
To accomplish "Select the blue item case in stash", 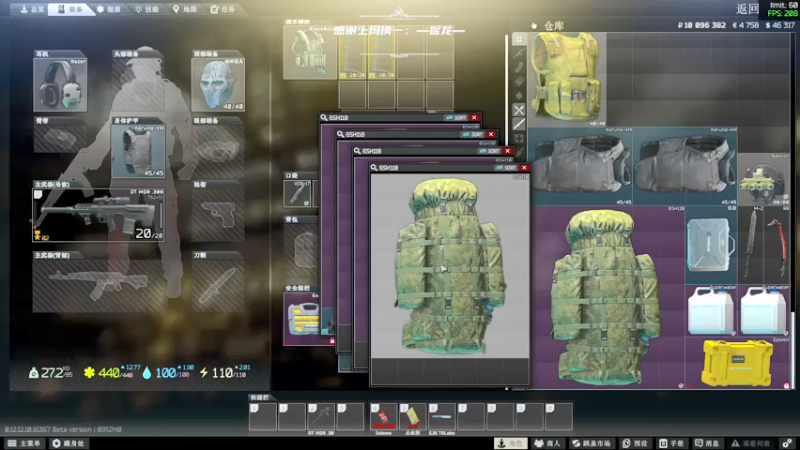I will pyautogui.click(x=711, y=245).
